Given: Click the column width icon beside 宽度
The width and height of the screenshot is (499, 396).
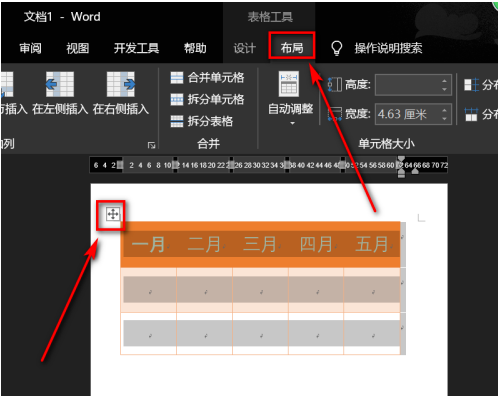Looking at the screenshot, I should (x=335, y=114).
